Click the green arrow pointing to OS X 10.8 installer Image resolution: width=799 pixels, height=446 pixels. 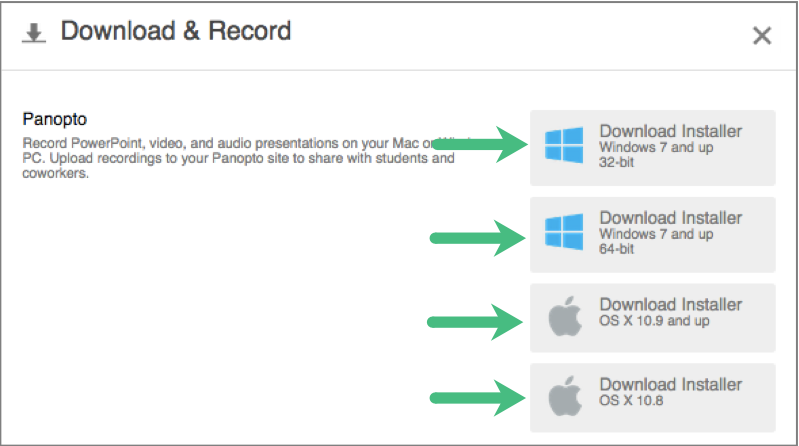pyautogui.click(x=477, y=398)
